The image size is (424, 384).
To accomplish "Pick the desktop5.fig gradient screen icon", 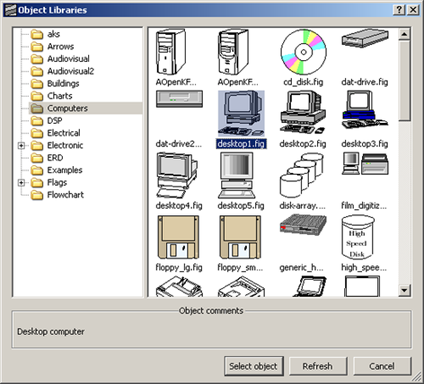I will click(237, 175).
